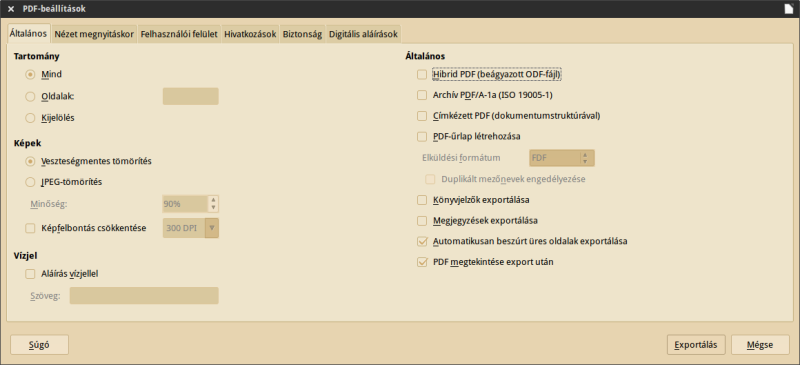This screenshot has height=365, width=800.
Task: Increase Minőség value with up arrow
Action: [213, 200]
